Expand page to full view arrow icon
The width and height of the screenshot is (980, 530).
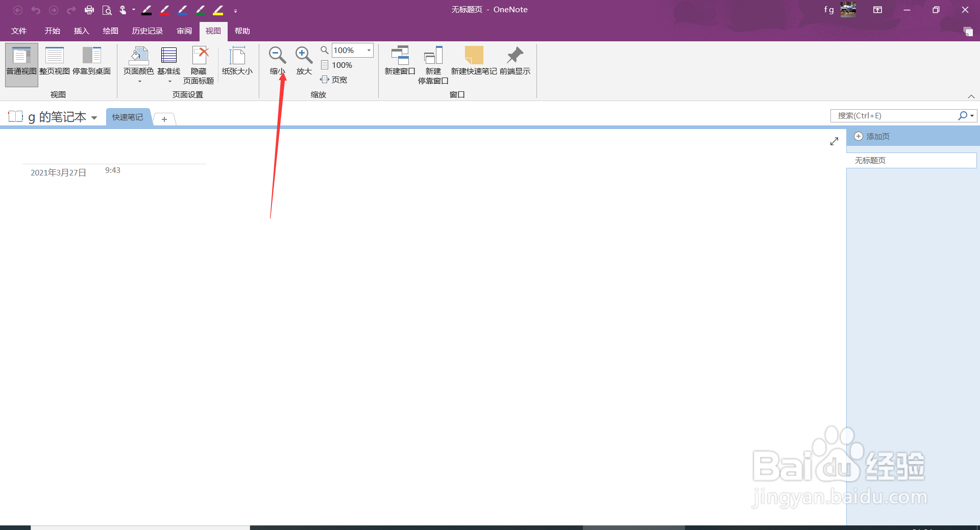point(835,141)
